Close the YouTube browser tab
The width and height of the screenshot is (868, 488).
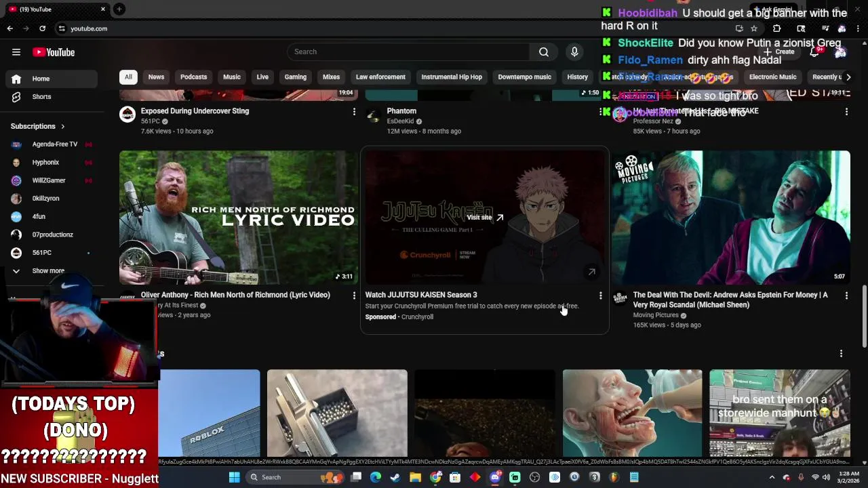tap(103, 9)
